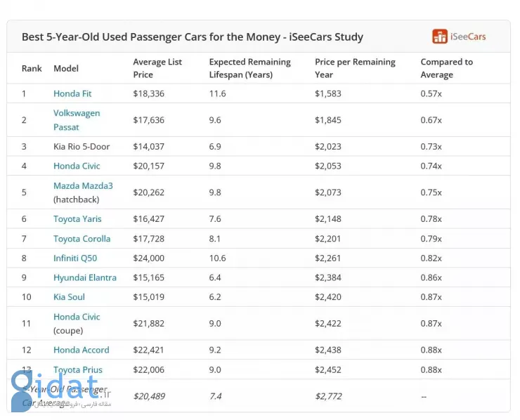Image resolution: width=520 pixels, height=420 pixels.
Task: Click the Average List Price column header
Action: click(x=157, y=68)
